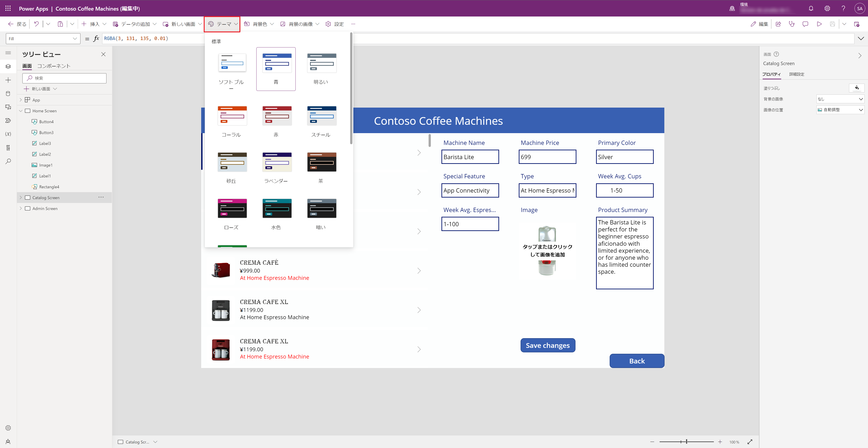
Task: Click the undo icon in the toolbar
Action: (36, 24)
